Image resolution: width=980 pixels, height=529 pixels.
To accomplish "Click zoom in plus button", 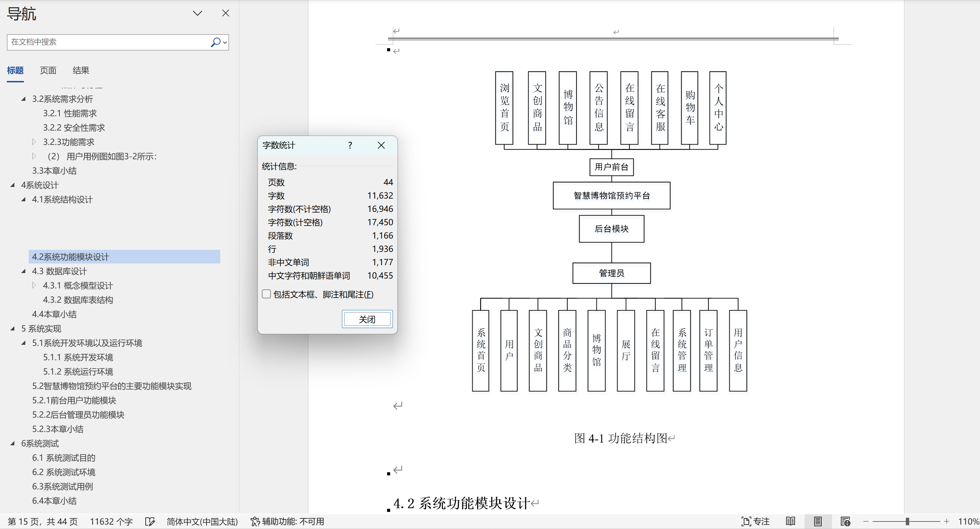I will (946, 521).
